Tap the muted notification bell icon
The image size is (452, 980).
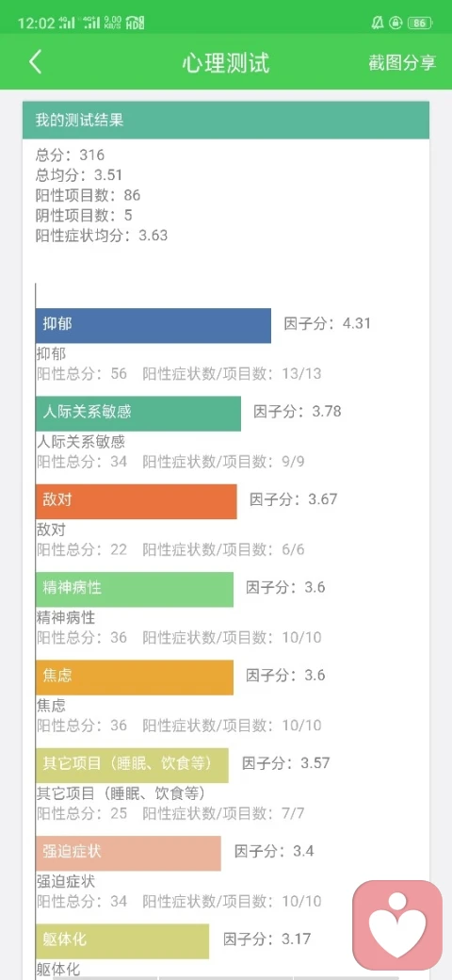[x=377, y=24]
